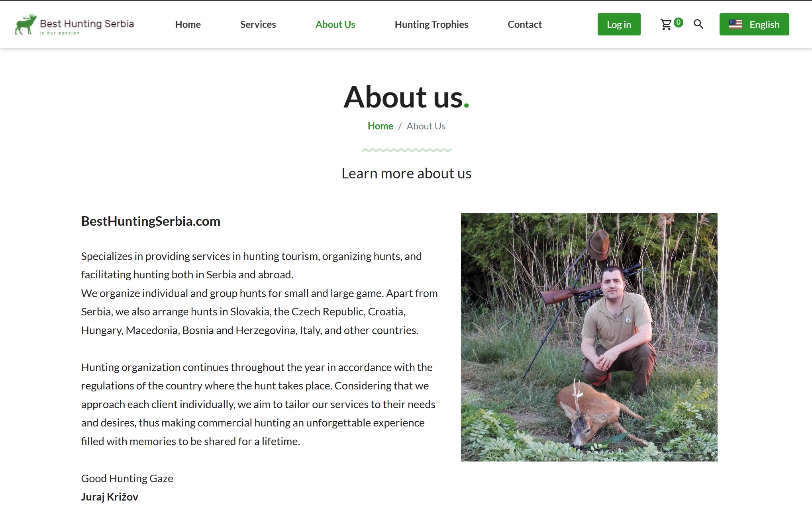Click the About Us breadcrumb text
The image size is (812, 532).
coord(426,126)
